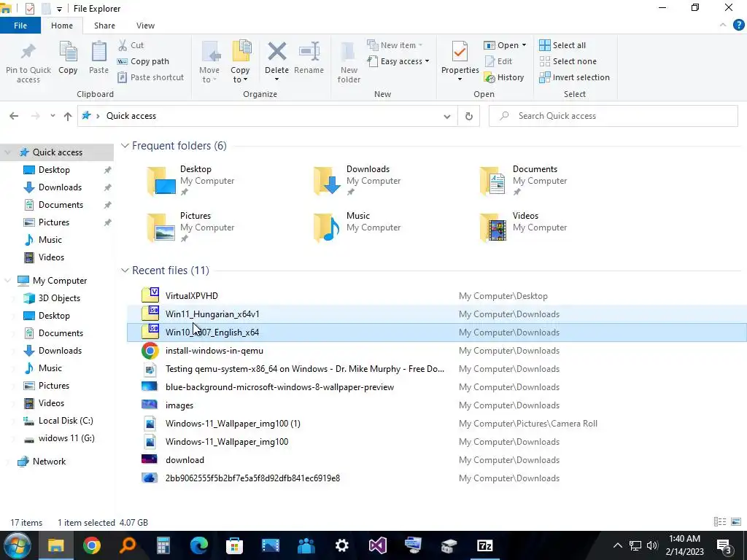Image resolution: width=747 pixels, height=560 pixels.
Task: Open 7-Zip from the taskbar
Action: 484,545
